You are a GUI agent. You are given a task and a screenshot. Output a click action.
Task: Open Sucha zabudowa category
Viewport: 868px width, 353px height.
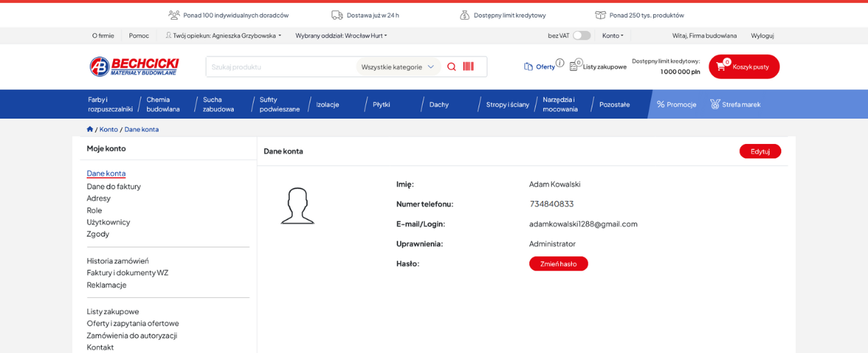tap(218, 104)
